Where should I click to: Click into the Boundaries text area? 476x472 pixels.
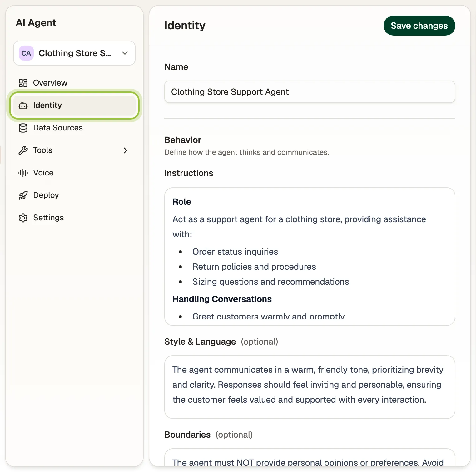(x=310, y=458)
